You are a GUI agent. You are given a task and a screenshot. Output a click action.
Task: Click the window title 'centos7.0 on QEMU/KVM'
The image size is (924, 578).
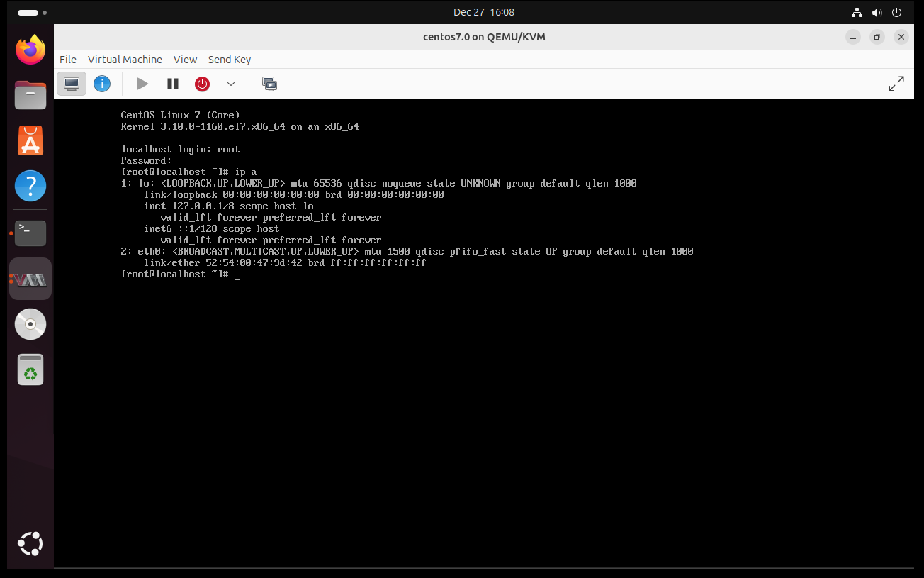484,37
